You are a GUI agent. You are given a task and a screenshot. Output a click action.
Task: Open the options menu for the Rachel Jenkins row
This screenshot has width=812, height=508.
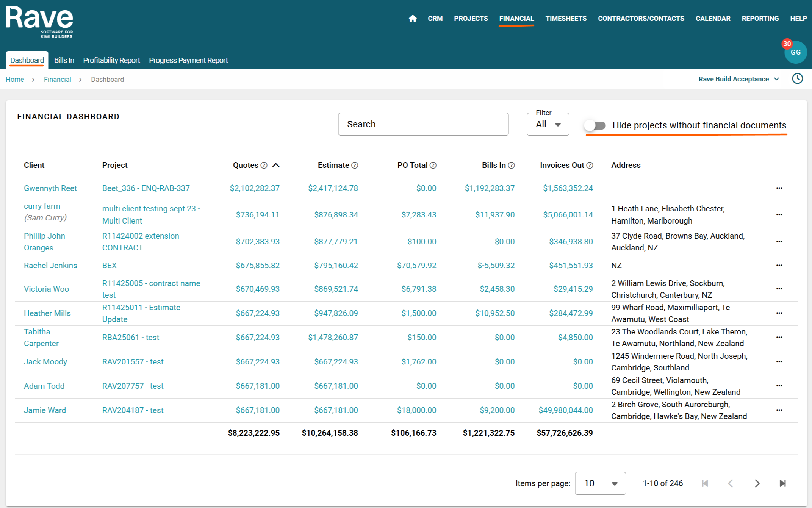click(x=779, y=265)
